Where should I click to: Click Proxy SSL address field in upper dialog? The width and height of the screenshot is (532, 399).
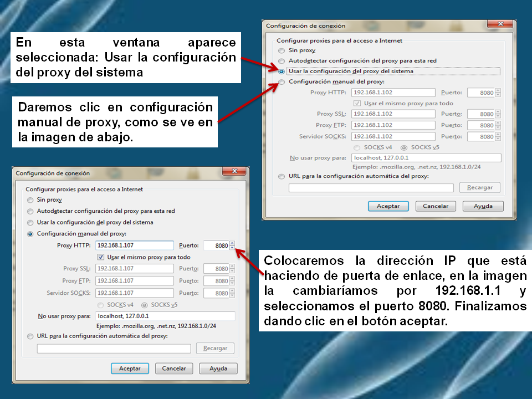point(393,114)
